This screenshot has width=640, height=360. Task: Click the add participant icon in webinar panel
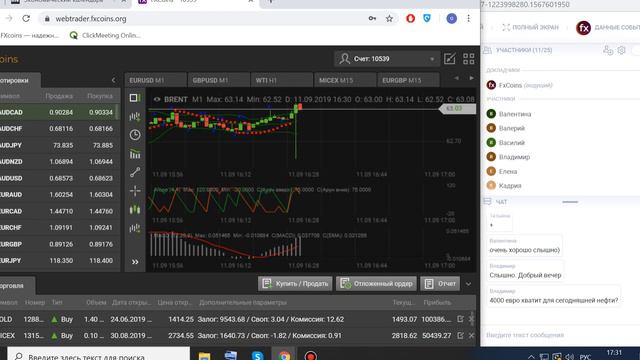tap(608, 50)
